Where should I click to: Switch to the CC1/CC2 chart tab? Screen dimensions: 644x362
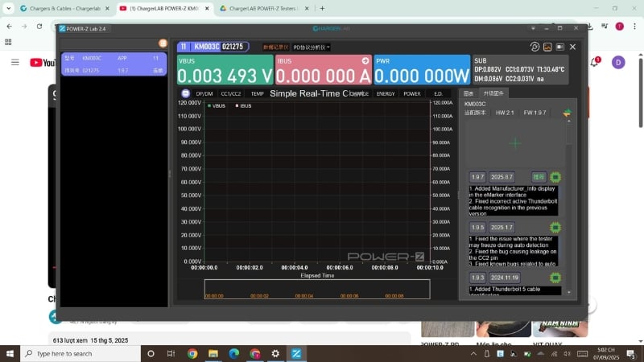pos(231,94)
